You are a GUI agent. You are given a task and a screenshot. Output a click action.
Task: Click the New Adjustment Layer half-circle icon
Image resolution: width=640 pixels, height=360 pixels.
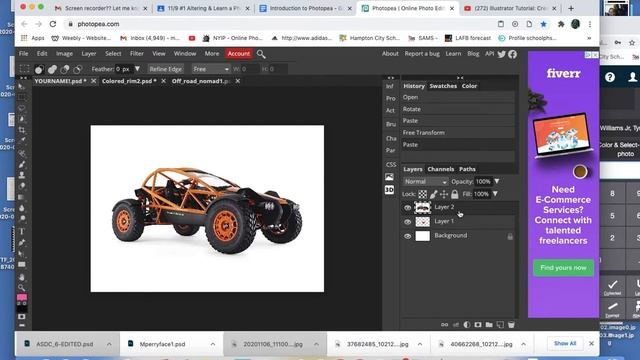[467, 325]
